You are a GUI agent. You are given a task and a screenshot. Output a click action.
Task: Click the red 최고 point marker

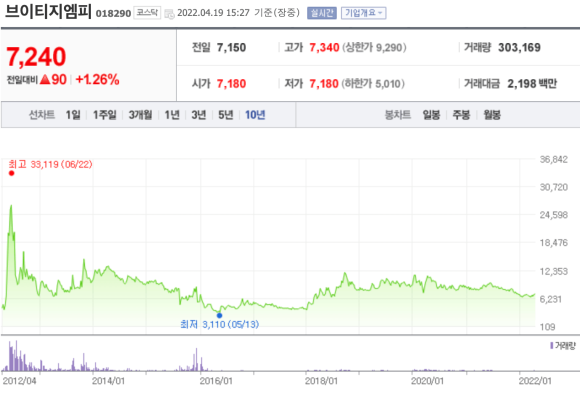point(11,173)
